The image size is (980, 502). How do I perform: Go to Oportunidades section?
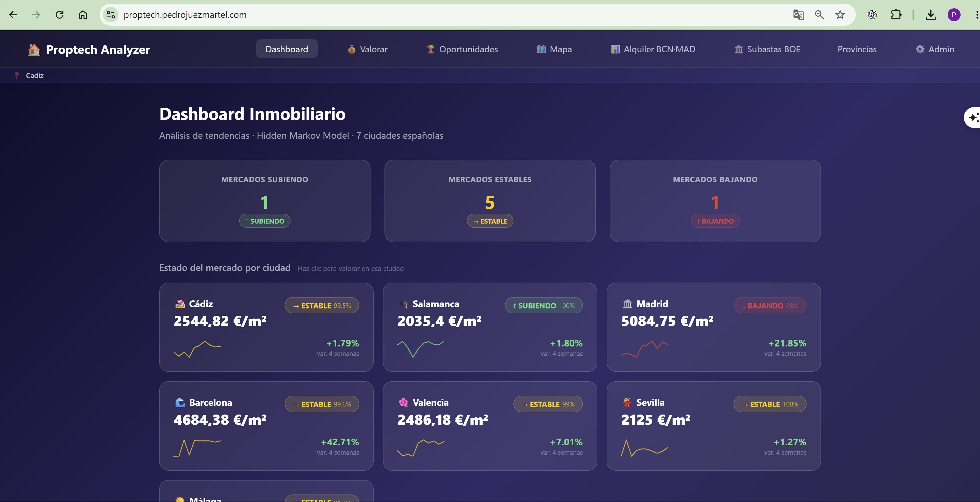462,49
